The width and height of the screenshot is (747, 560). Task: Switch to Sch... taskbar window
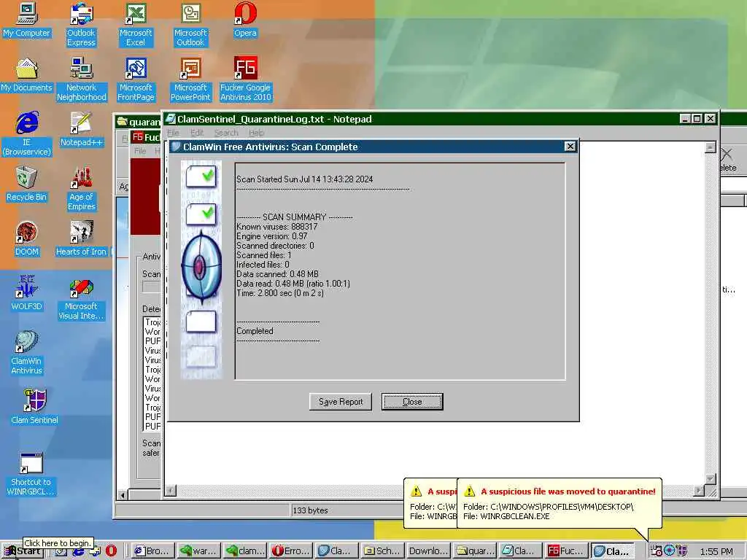pos(384,551)
